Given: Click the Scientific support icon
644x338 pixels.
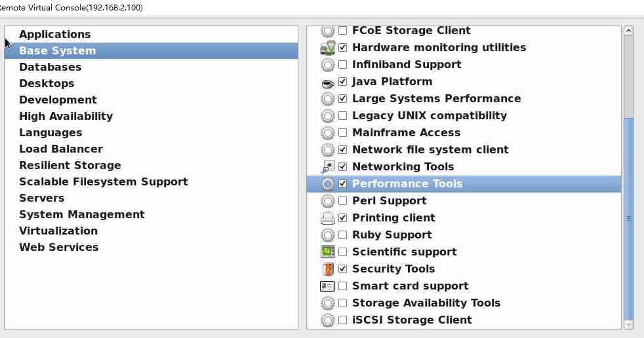Looking at the screenshot, I should [327, 252].
